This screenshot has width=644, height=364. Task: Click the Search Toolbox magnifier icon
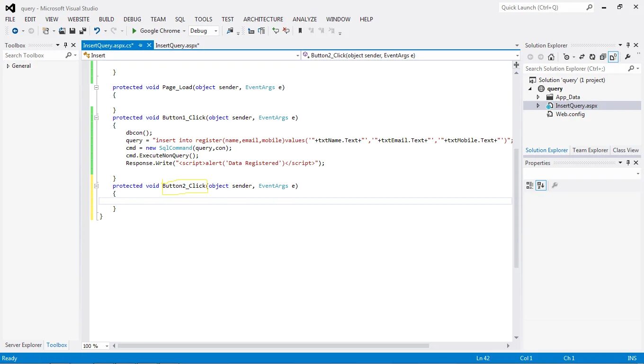coord(69,55)
